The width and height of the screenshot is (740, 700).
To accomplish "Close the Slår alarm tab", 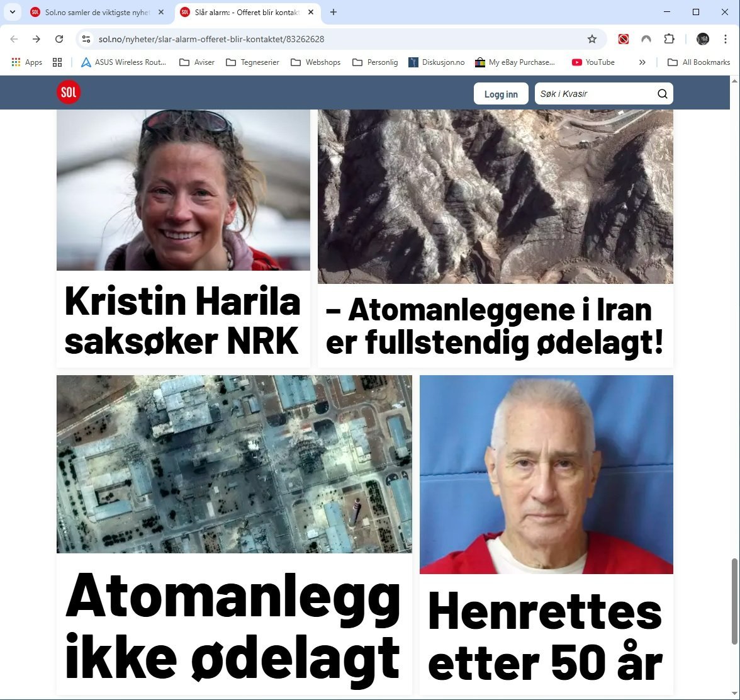I will (x=311, y=12).
